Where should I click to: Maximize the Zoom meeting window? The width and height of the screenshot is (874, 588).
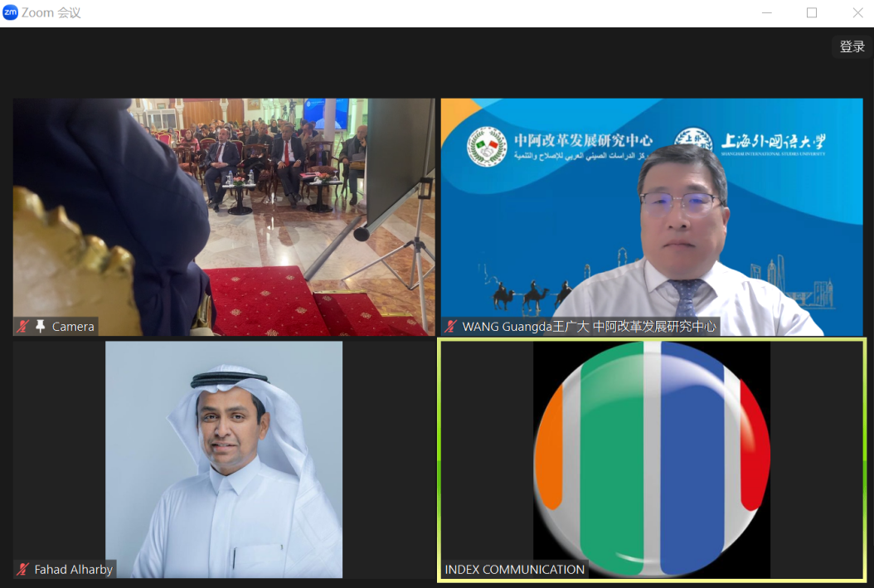(812, 13)
